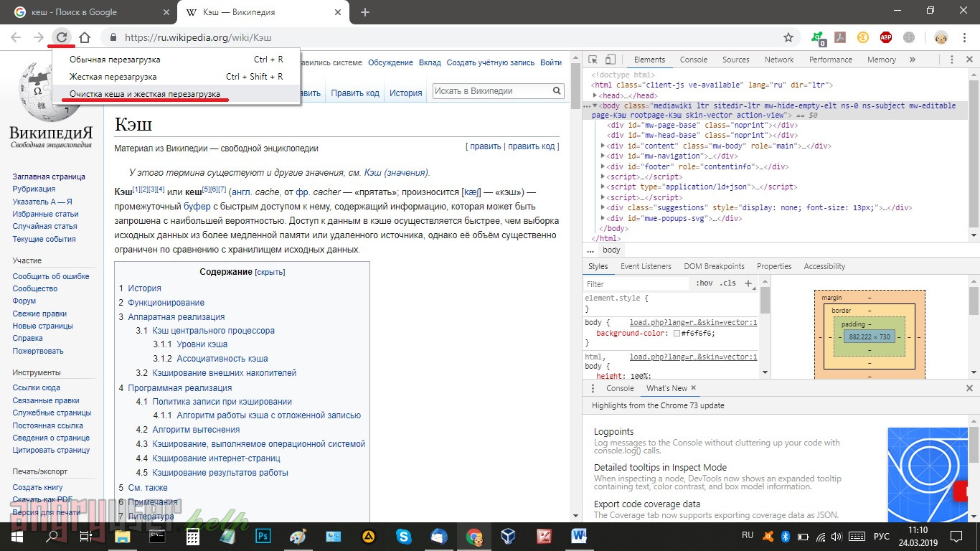This screenshot has width=980, height=551.
Task: Click the 'Заглавная страница' sidebar link
Action: (x=49, y=176)
